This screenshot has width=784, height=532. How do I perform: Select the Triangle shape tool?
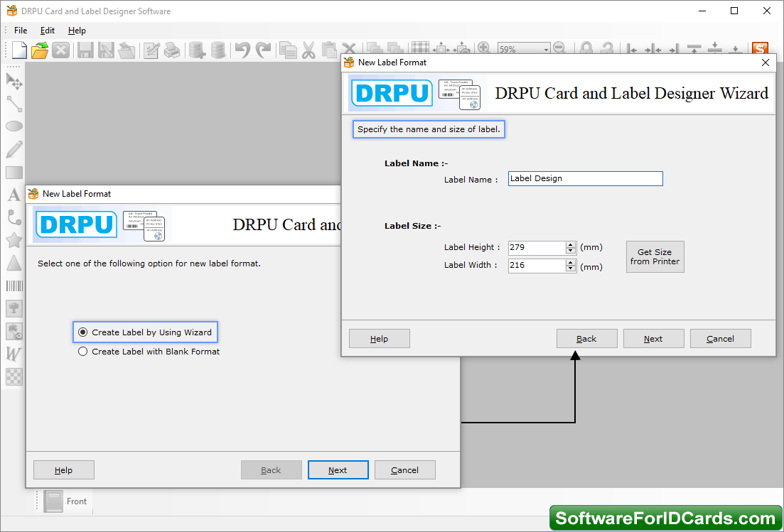14,263
